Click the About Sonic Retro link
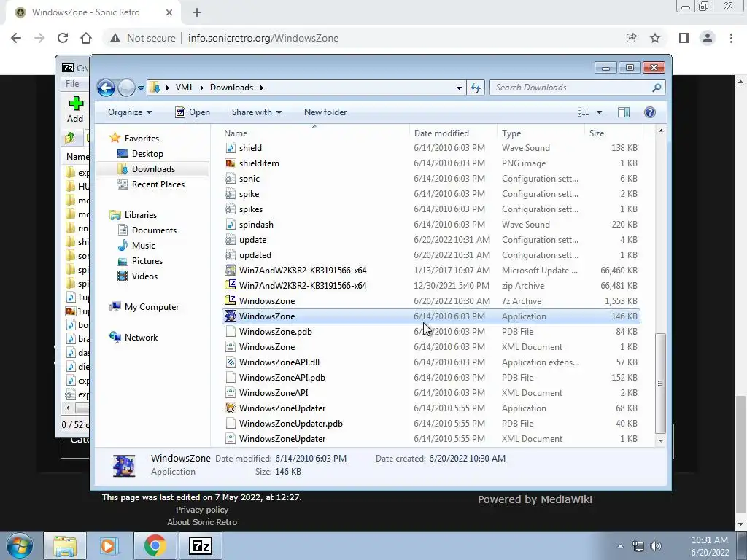 (x=202, y=522)
